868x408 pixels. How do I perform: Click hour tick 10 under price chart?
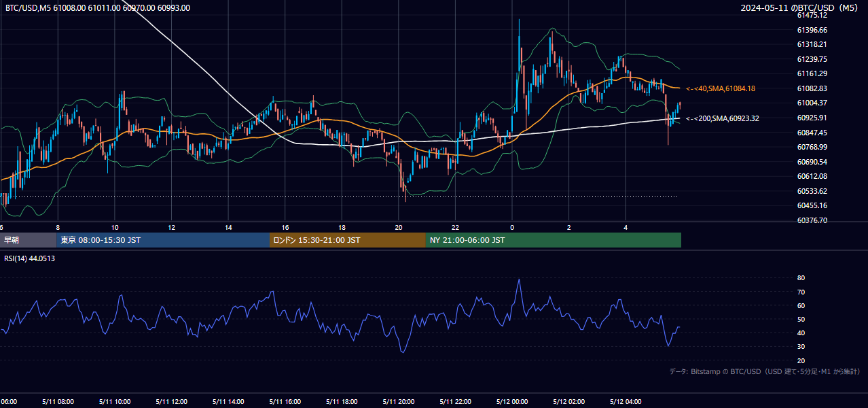pos(115,227)
